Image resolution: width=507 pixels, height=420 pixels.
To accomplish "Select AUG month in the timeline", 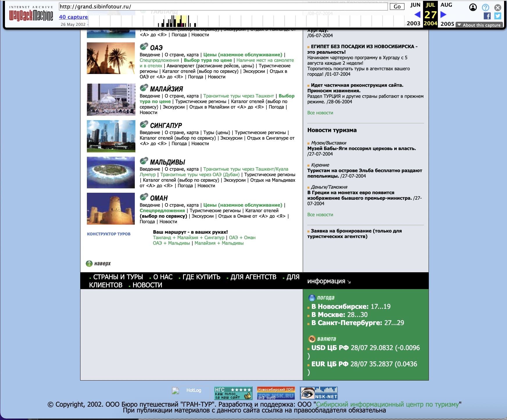I will point(446,5).
